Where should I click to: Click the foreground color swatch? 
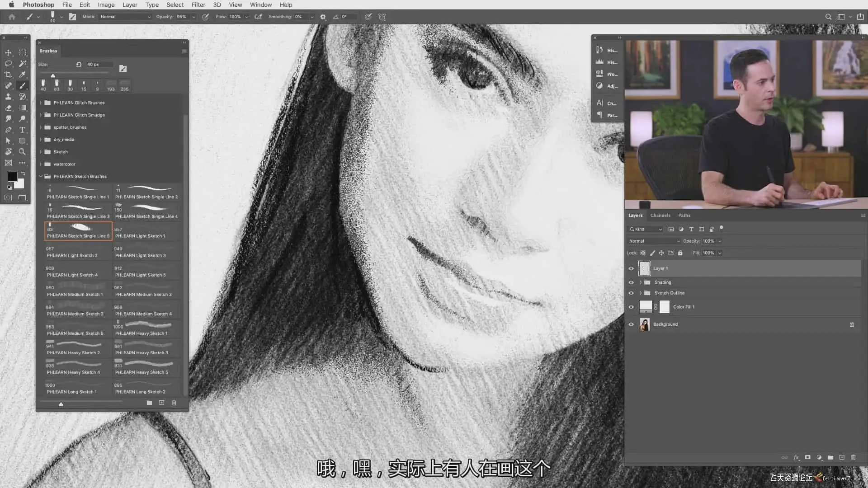pyautogui.click(x=12, y=177)
